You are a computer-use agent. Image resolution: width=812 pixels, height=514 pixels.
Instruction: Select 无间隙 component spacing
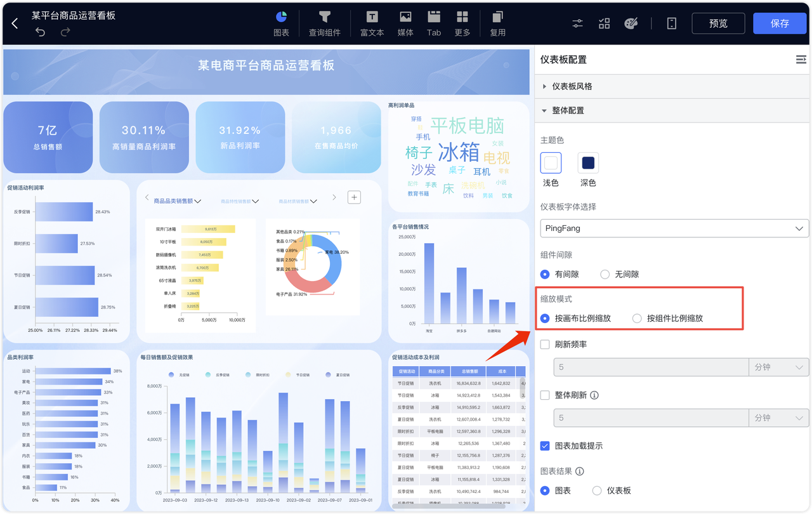[x=605, y=274]
